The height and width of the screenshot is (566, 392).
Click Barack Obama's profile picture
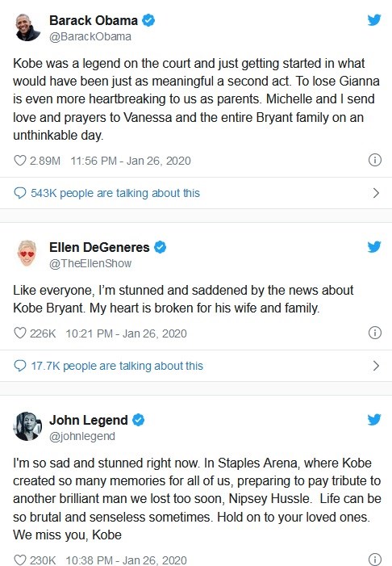[x=27, y=27]
